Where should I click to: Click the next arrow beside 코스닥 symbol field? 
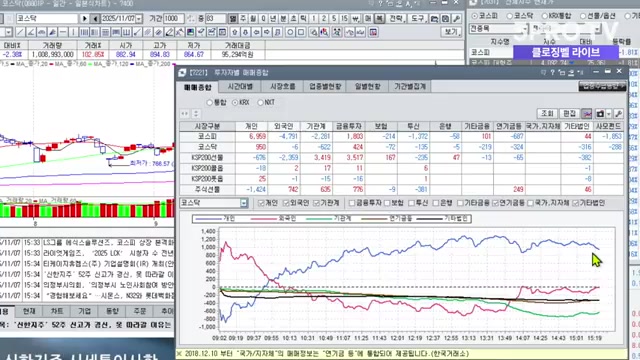(84, 18)
